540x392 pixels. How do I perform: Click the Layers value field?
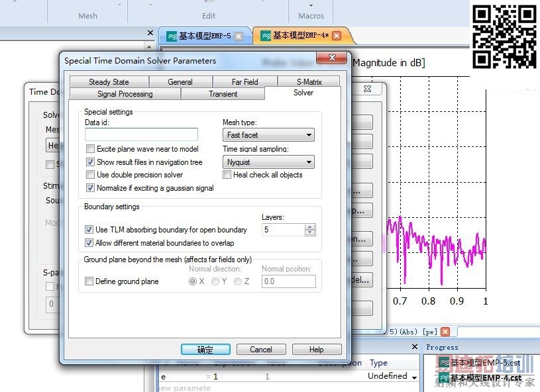[x=283, y=230]
